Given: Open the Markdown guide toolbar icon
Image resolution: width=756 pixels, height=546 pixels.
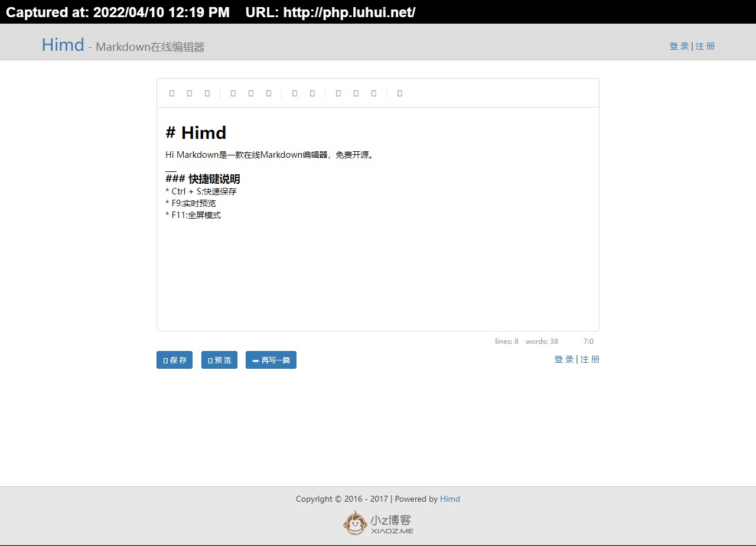Looking at the screenshot, I should (400, 93).
